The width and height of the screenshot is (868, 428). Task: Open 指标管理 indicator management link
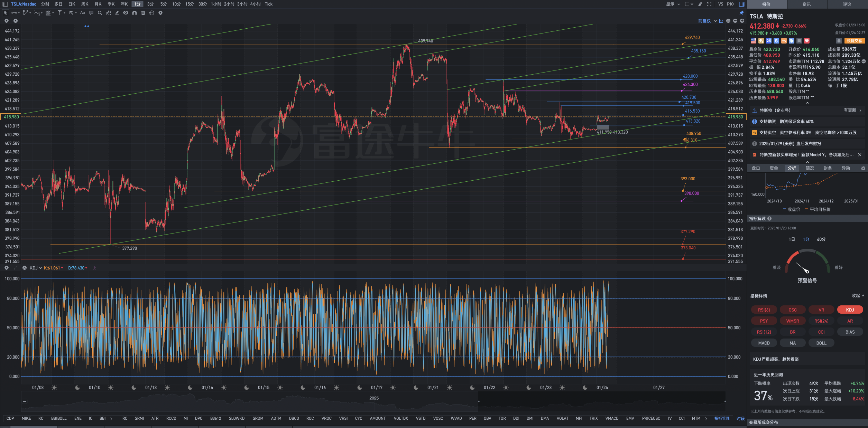(722, 418)
